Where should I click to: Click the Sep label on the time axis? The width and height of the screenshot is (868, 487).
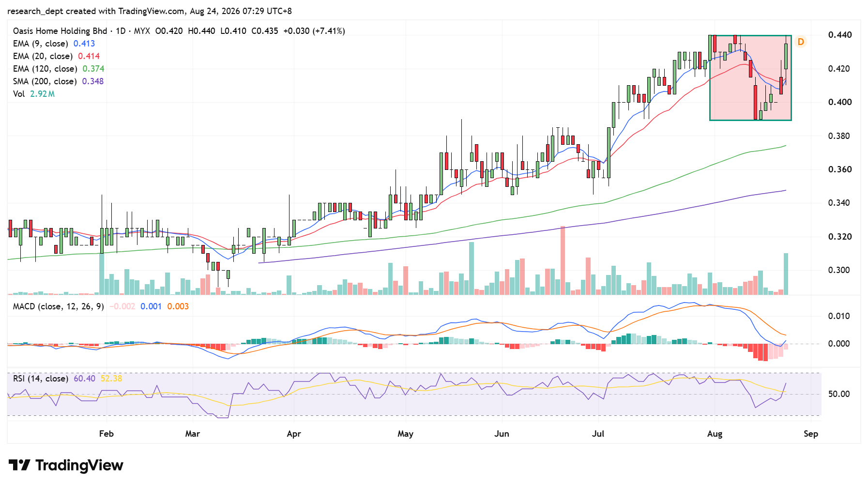[811, 434]
